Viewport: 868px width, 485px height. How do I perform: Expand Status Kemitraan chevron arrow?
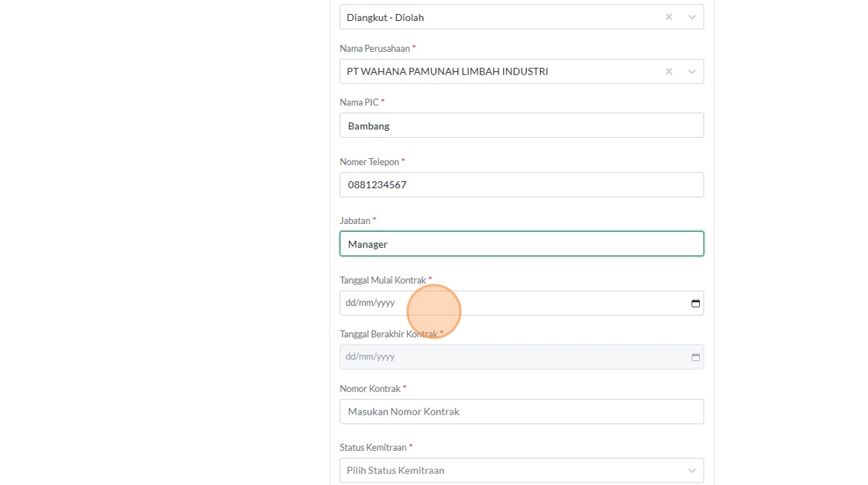[692, 470]
